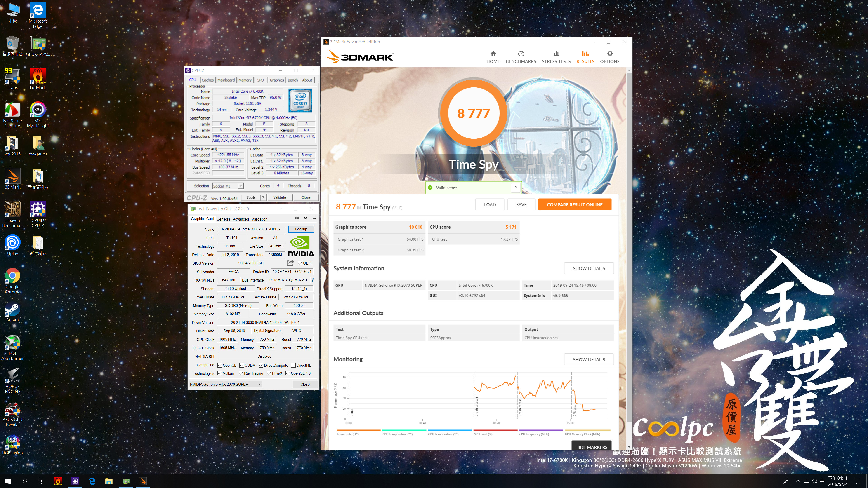Viewport: 868px width, 488px height.
Task: Toggle the Vulkan checkbox
Action: [x=220, y=373]
